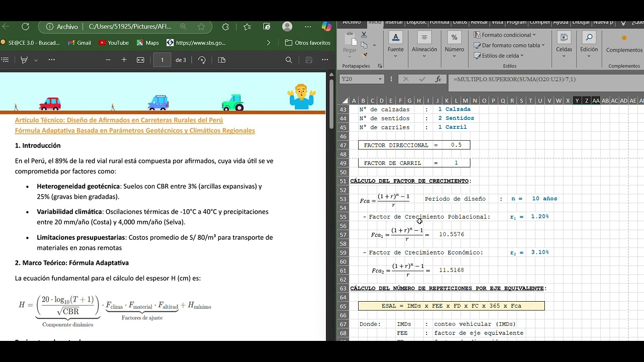Select the 3.10% growth rate cell
The image size is (644, 362).
pos(540,252)
